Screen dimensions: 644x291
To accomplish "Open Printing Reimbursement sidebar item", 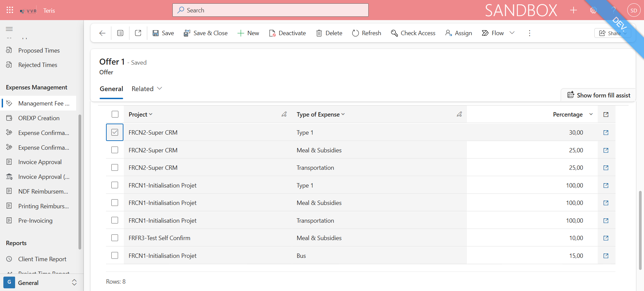I will (39, 206).
